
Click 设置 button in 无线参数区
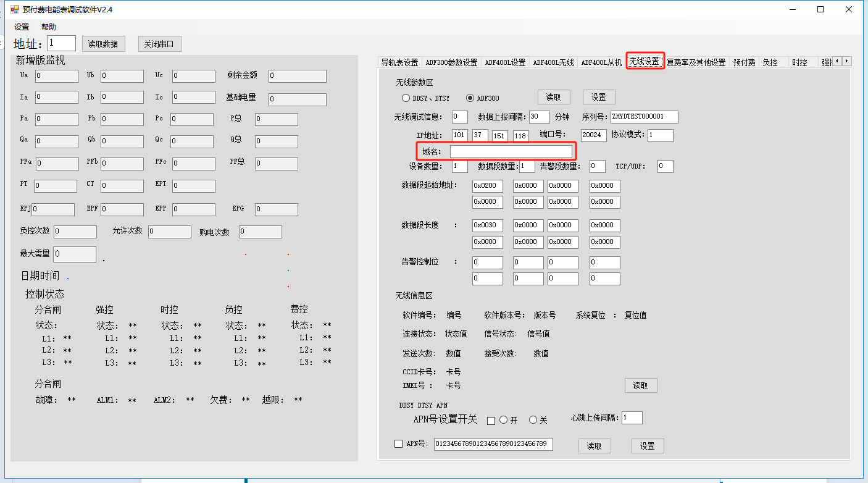tap(598, 97)
